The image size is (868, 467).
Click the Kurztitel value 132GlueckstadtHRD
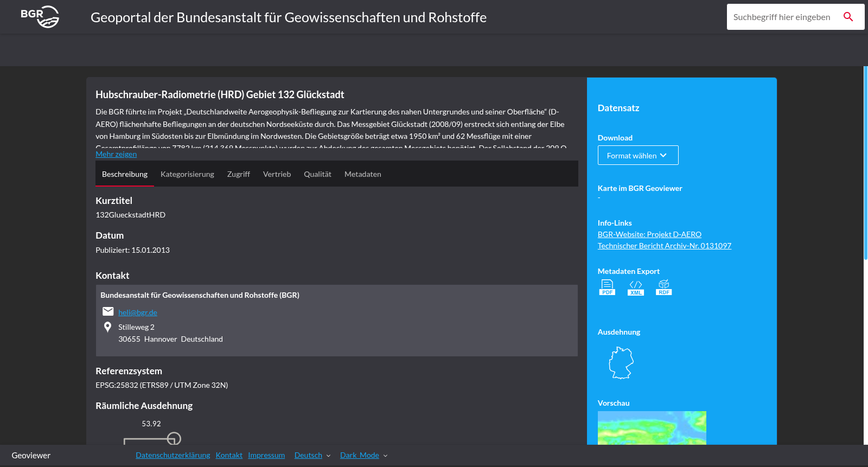131,215
